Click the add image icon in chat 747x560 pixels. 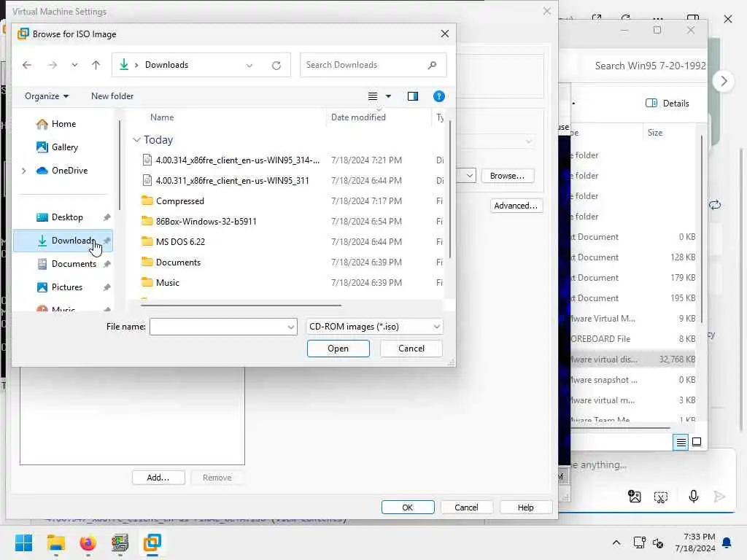[635, 497]
